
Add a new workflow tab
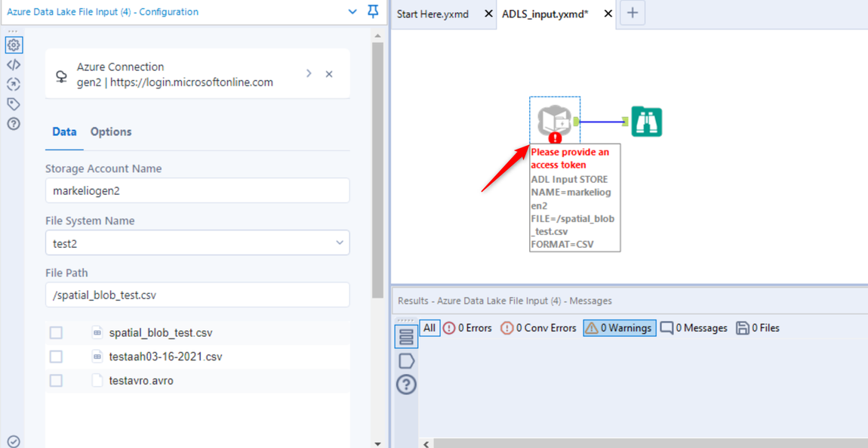pyautogui.click(x=633, y=14)
